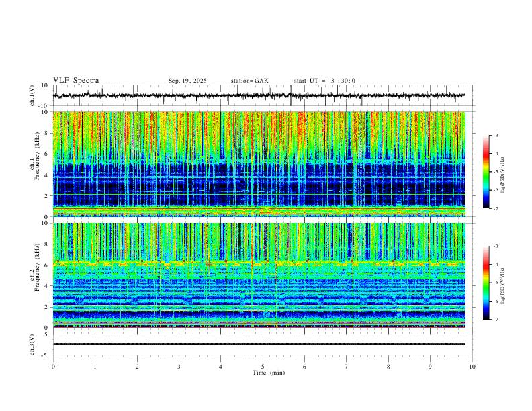Image resolution: width=532 pixels, height=411 pixels.
Task: Click the "ch.3(V)" axis label
Action: coord(32,345)
